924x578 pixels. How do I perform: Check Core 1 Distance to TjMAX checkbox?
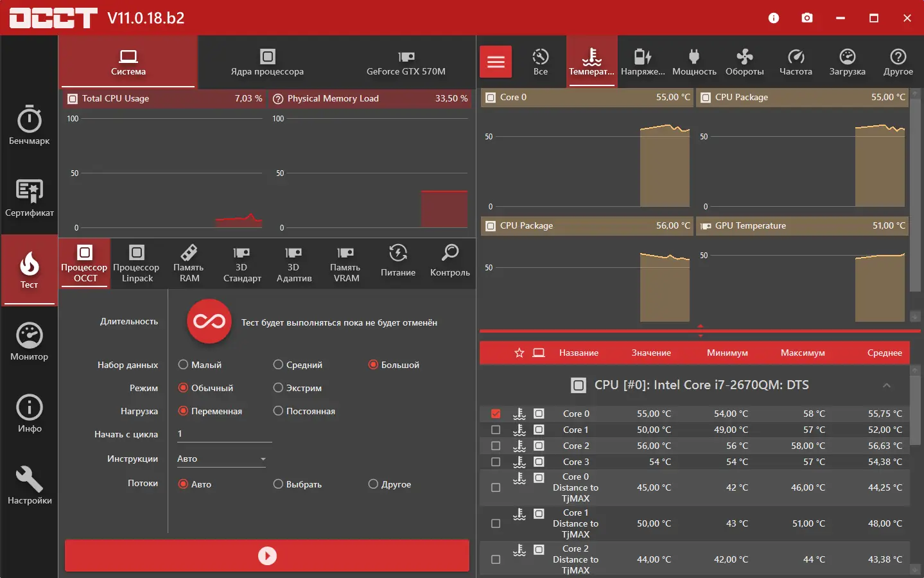click(x=496, y=523)
